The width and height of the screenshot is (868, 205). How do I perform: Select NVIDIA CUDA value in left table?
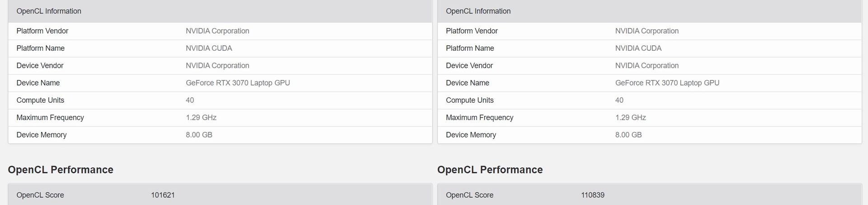(x=209, y=48)
